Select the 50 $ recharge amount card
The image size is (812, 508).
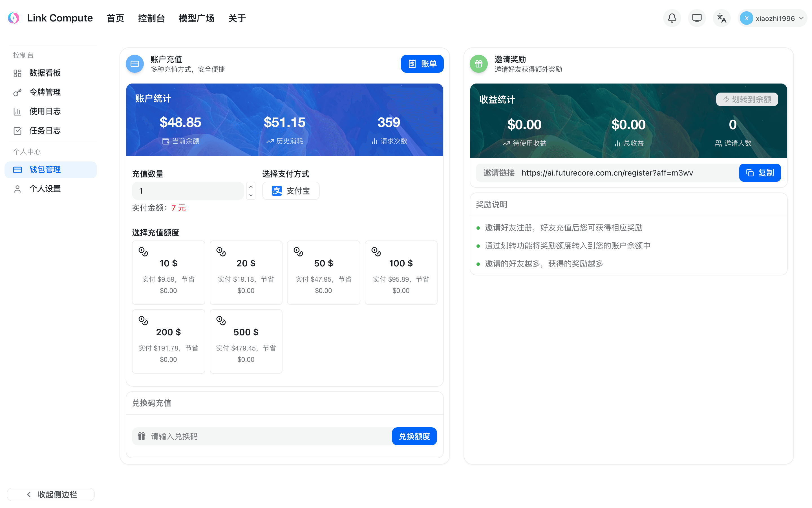click(x=323, y=272)
